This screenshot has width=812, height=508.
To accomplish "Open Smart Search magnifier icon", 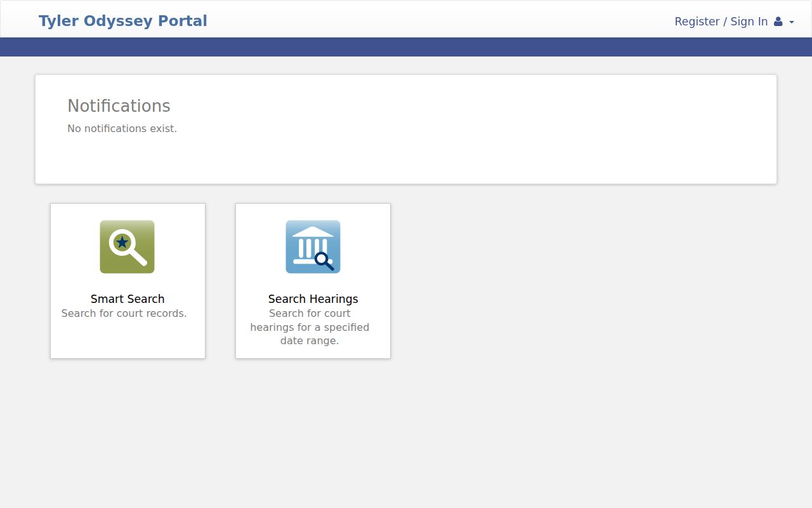I will pos(127,247).
